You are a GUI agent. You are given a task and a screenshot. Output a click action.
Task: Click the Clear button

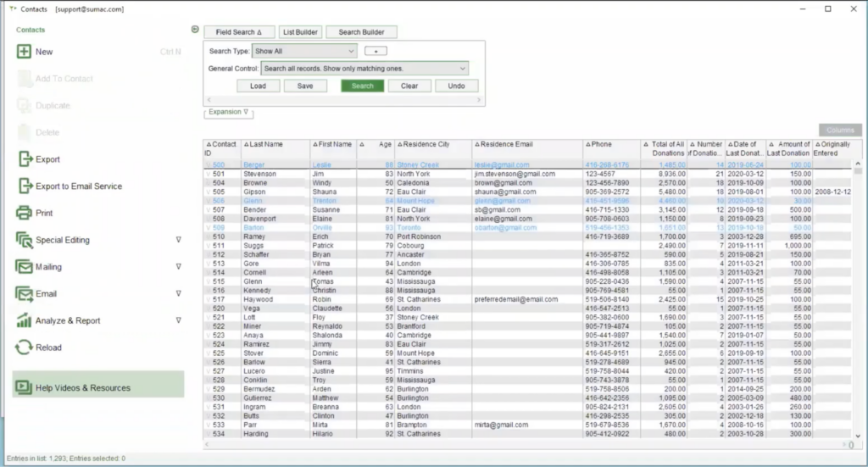[x=409, y=86]
